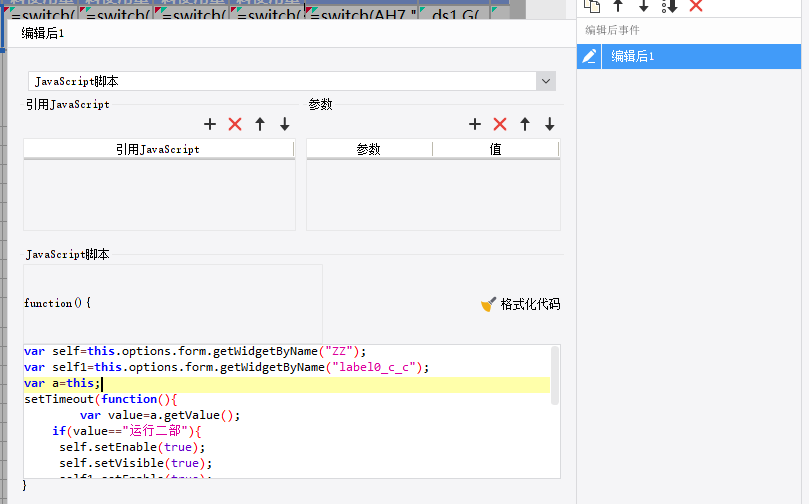Click the self.setEnable(true); line
The image size is (809, 504).
pos(132,447)
